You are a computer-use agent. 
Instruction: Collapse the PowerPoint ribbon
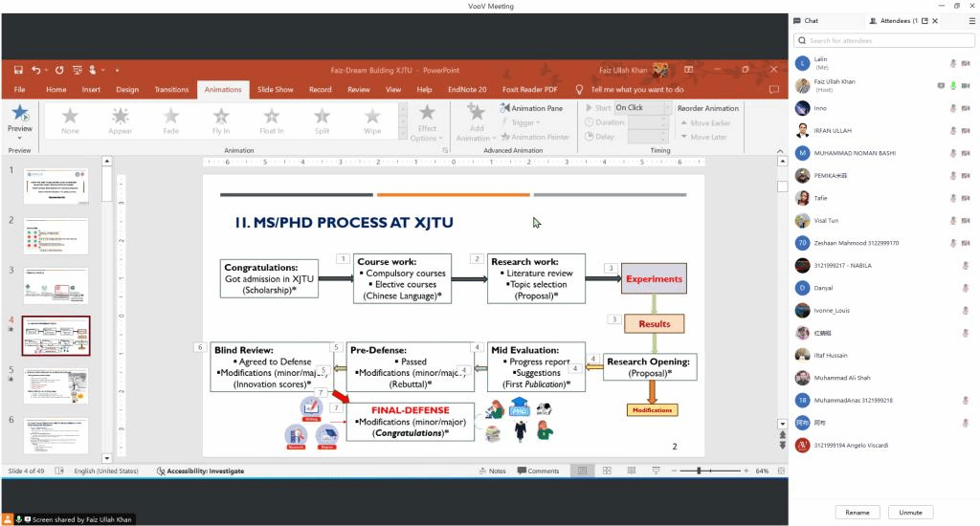[779, 150]
